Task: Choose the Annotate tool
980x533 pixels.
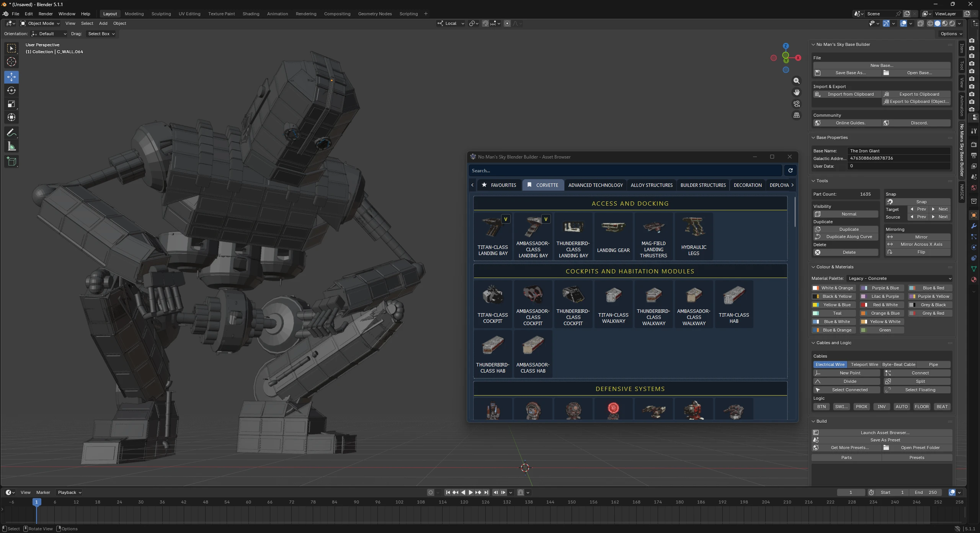Action: click(x=11, y=132)
